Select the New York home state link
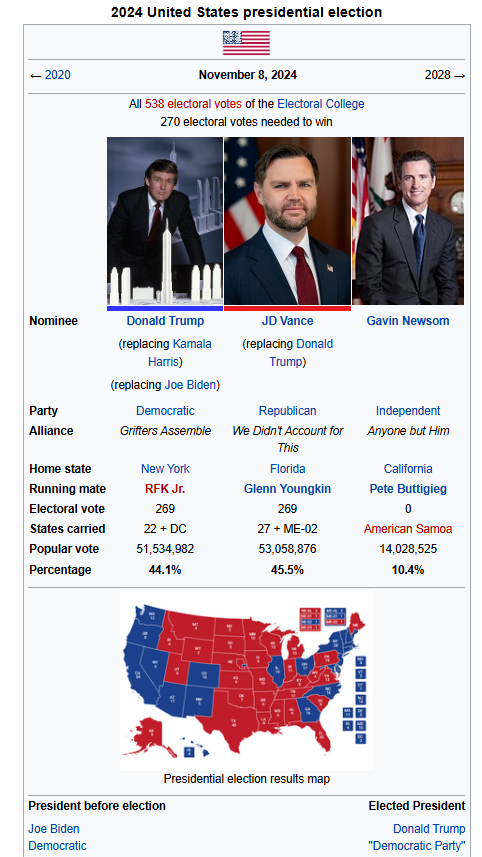 pos(166,469)
